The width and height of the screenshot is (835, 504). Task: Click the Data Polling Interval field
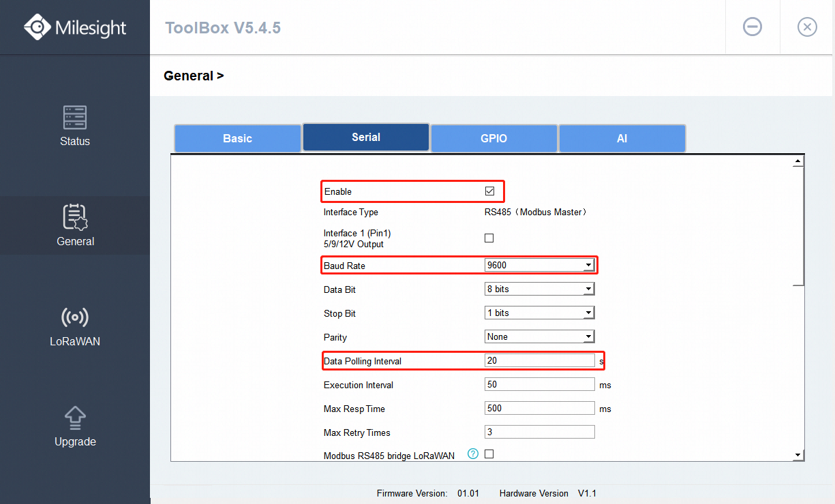click(x=540, y=360)
